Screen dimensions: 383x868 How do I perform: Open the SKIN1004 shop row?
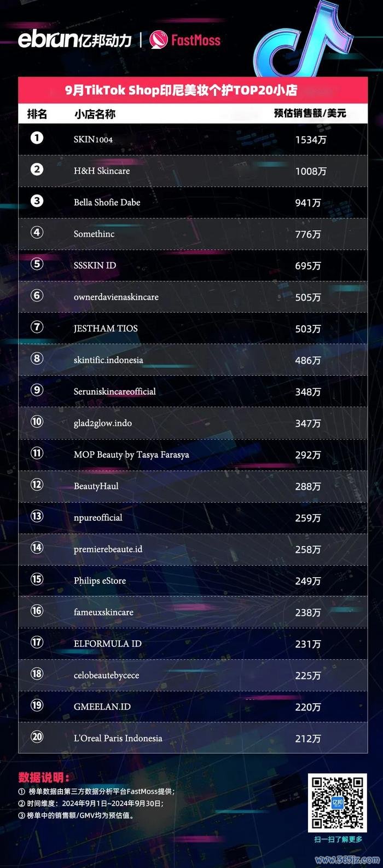[193, 139]
